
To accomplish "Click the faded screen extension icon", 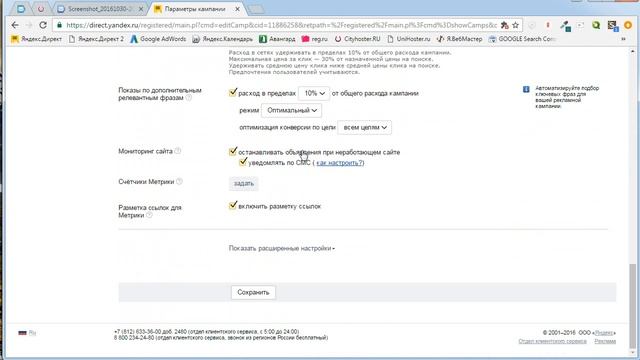I will pos(580,25).
